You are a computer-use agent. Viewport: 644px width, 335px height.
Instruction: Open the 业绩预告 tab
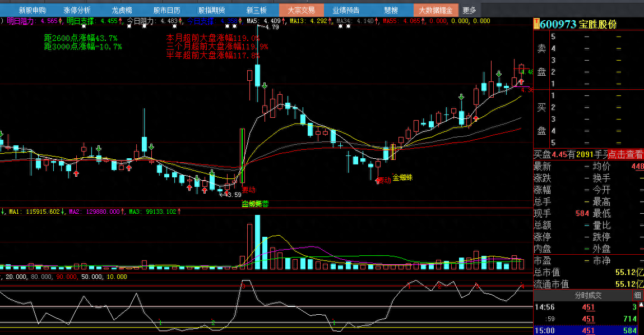[346, 10]
